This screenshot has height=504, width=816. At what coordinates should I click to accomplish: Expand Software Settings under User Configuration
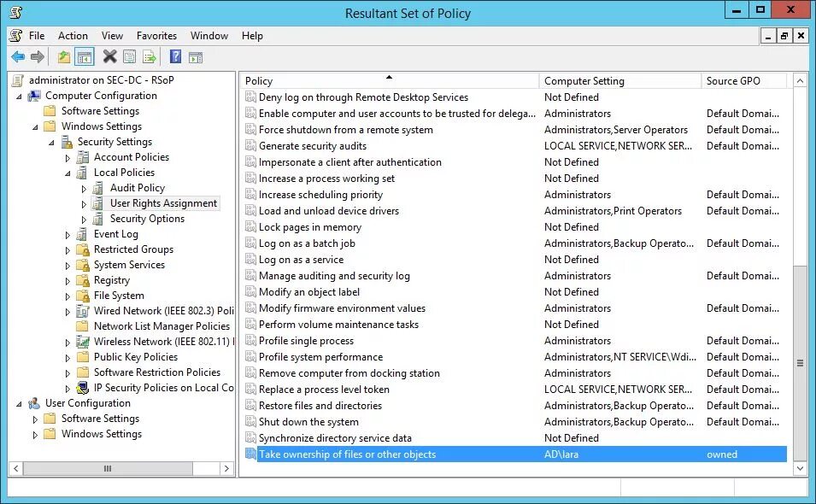coord(35,419)
